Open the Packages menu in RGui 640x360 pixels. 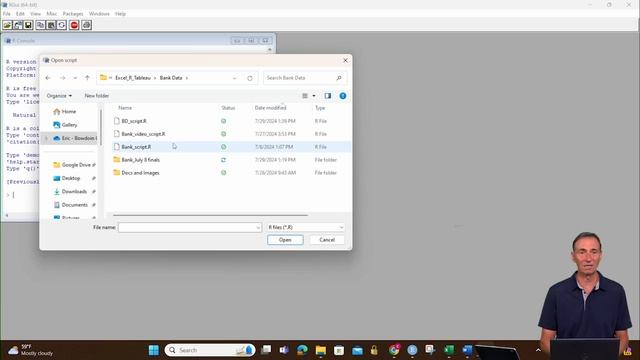tap(73, 14)
